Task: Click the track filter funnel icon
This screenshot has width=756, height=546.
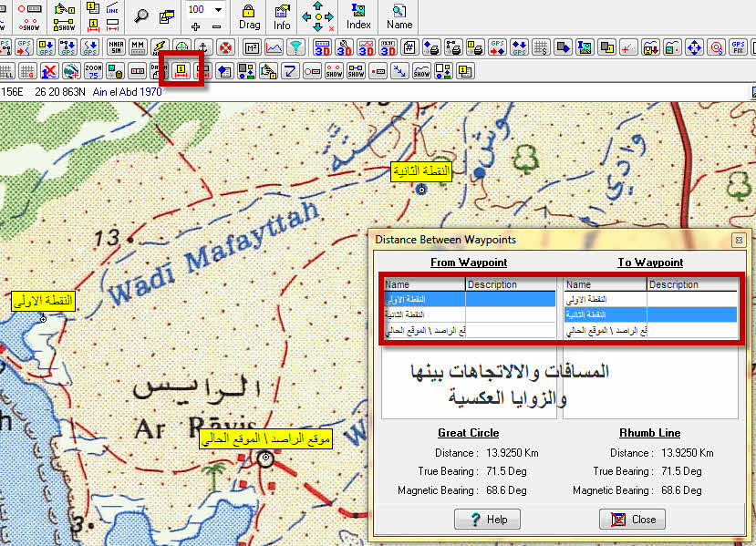Action: [x=295, y=47]
